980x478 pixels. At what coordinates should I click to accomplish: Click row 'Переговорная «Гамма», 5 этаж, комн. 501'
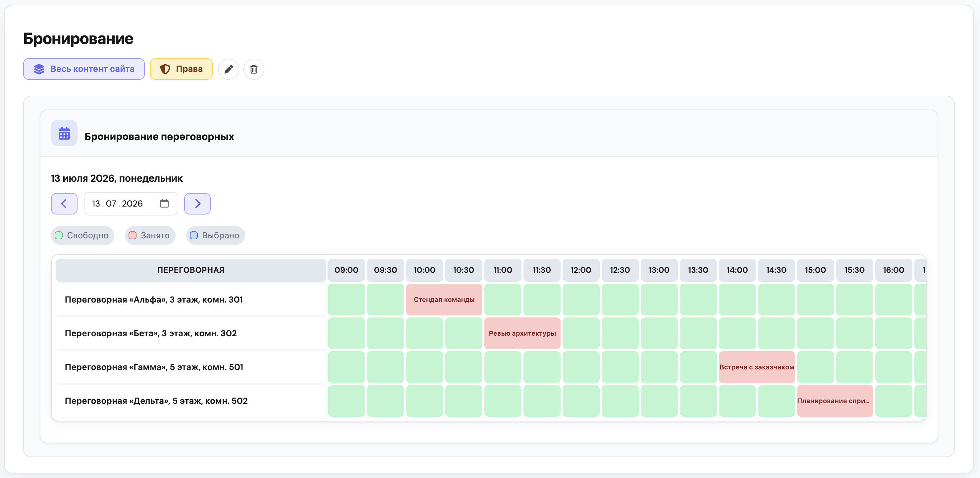coord(191,367)
